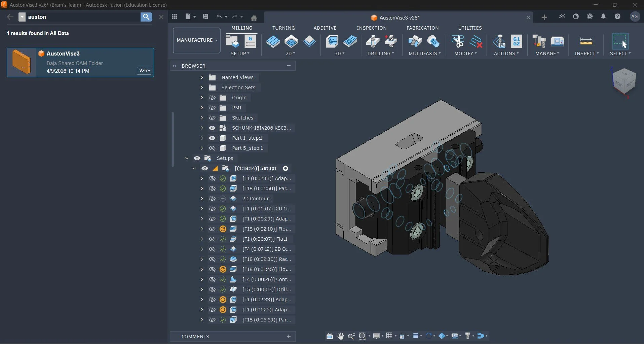Collapse the Setups tree node
The width and height of the screenshot is (644, 344).
coord(187,158)
